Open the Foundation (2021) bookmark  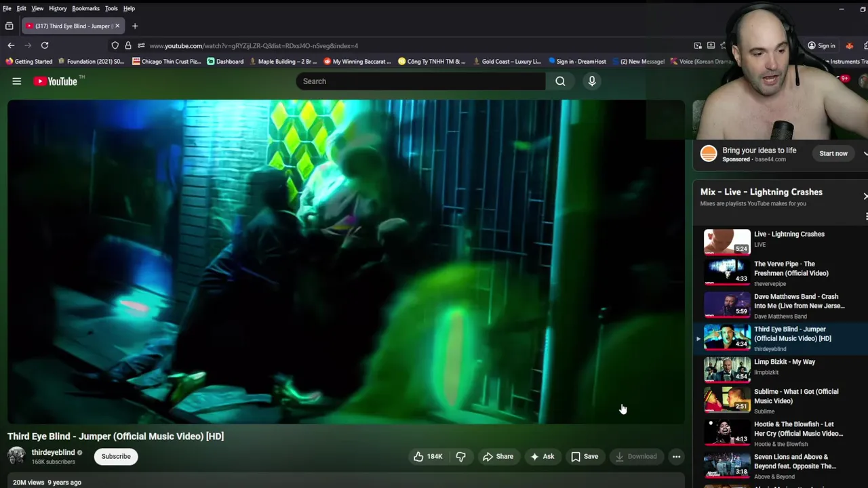(x=92, y=61)
